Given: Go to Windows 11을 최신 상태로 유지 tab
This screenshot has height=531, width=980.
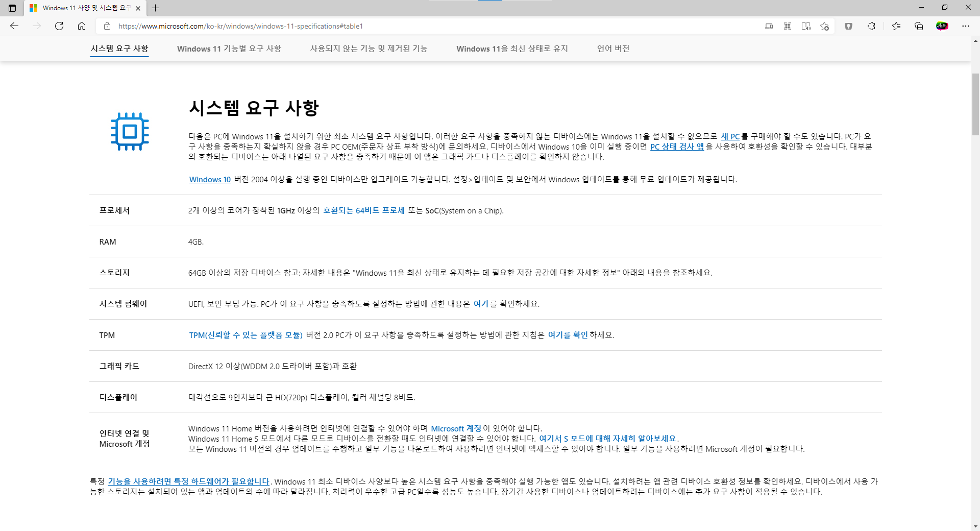Looking at the screenshot, I should (512, 49).
